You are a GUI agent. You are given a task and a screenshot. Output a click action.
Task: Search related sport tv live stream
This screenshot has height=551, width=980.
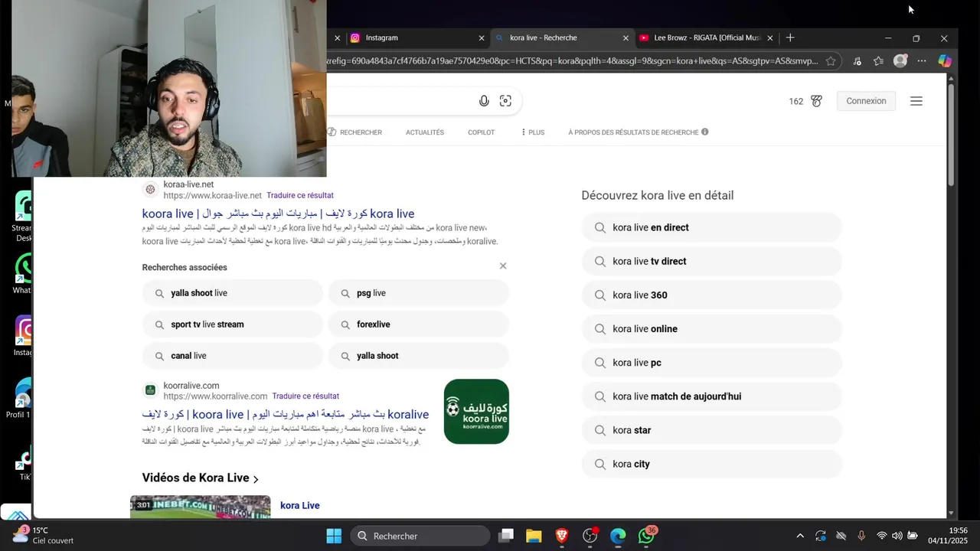click(232, 324)
